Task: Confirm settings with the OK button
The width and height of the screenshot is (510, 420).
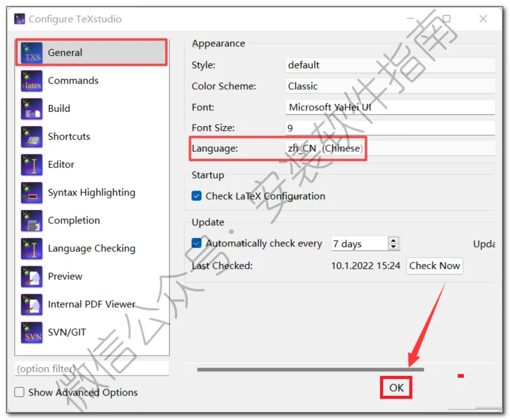Action: 396,387
